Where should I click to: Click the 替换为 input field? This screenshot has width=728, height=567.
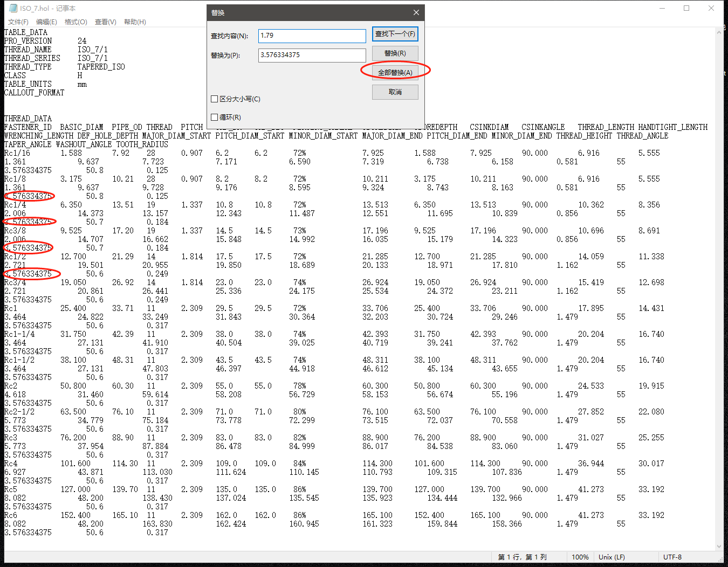coord(312,55)
